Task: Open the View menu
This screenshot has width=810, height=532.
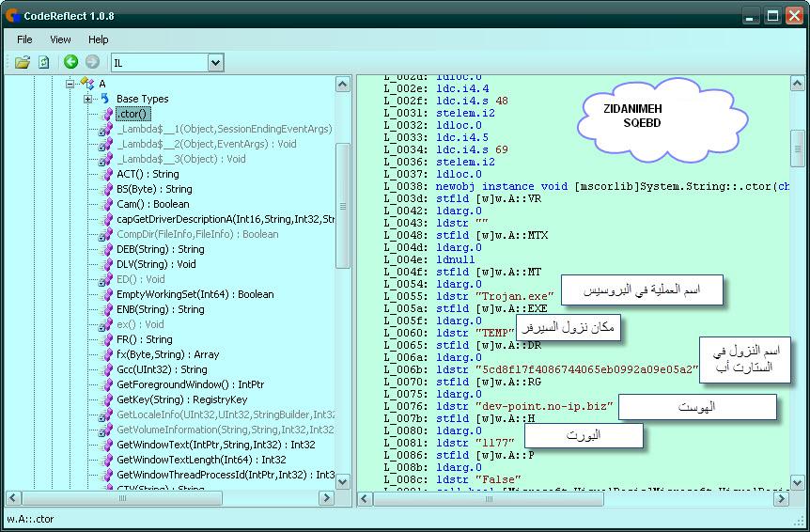Action: point(60,39)
